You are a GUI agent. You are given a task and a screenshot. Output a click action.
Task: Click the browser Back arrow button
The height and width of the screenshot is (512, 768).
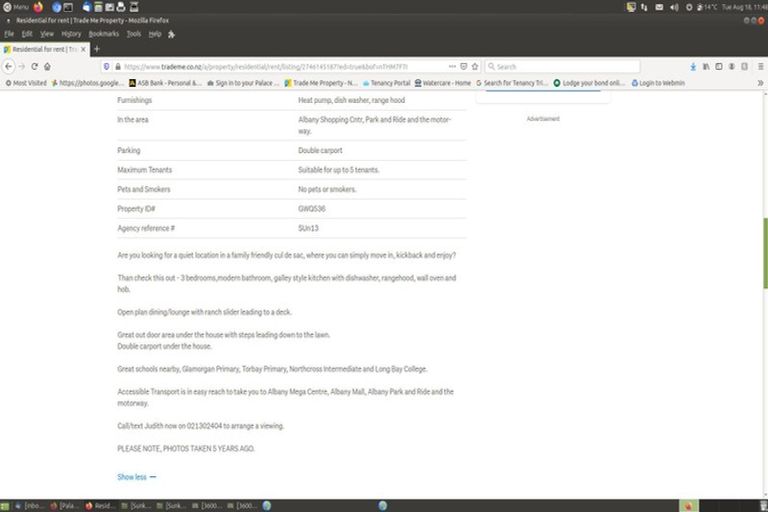click(9, 66)
